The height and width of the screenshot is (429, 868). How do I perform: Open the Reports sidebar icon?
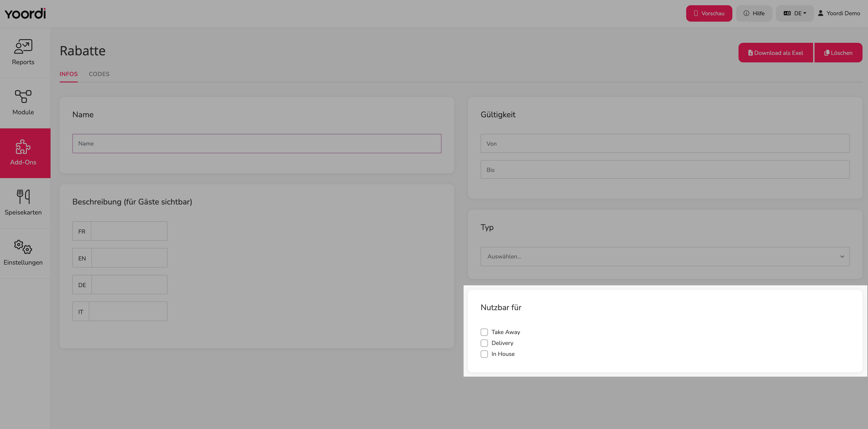pyautogui.click(x=23, y=46)
